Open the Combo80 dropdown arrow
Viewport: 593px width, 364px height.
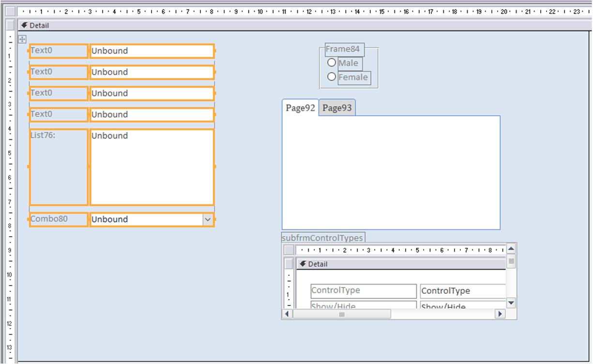208,220
